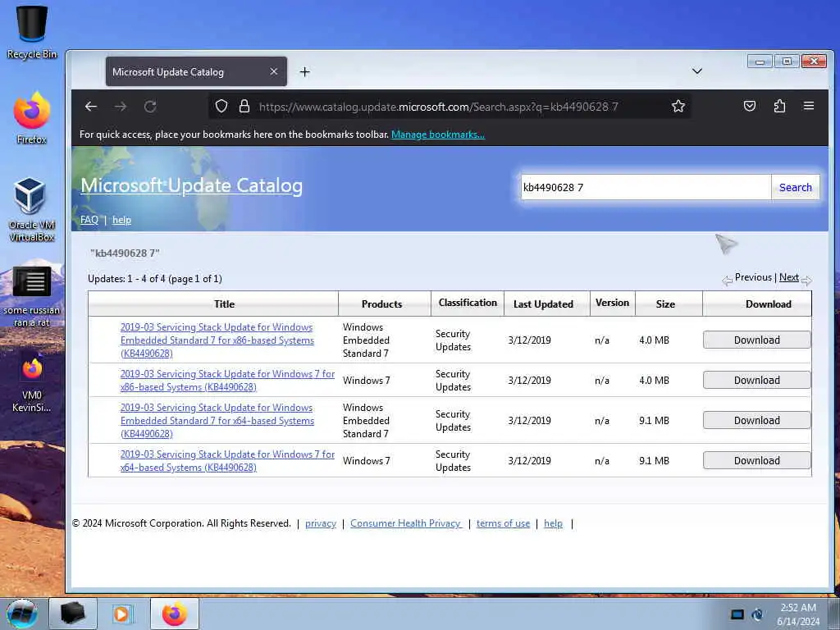The image size is (840, 630).
Task: Open Windows Embedded Standard 7 x64 update link
Action: coord(217,421)
